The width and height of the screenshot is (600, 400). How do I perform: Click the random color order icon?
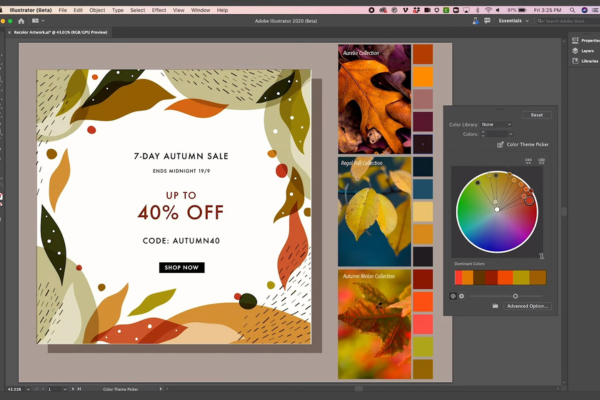pos(528,161)
